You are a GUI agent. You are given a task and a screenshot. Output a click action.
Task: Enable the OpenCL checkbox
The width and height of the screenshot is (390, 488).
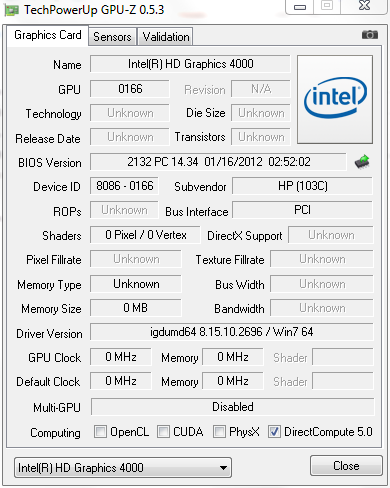(100, 431)
